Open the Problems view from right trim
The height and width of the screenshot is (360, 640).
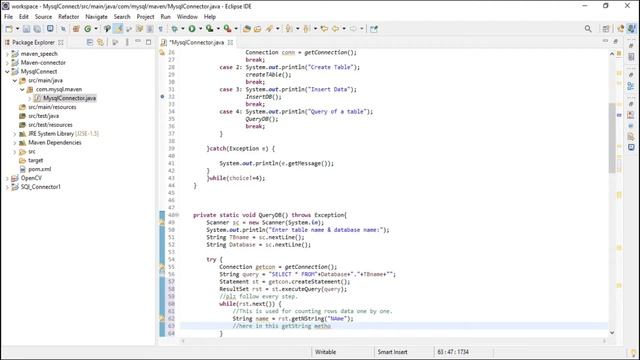[631, 116]
